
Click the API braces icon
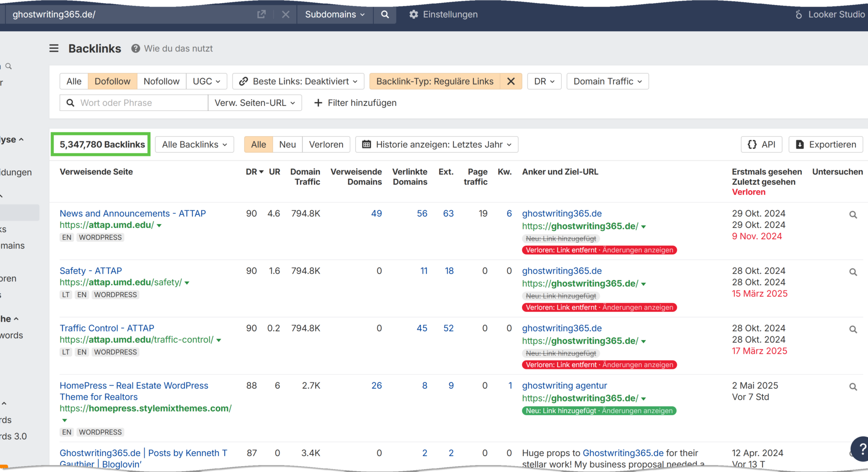752,144
